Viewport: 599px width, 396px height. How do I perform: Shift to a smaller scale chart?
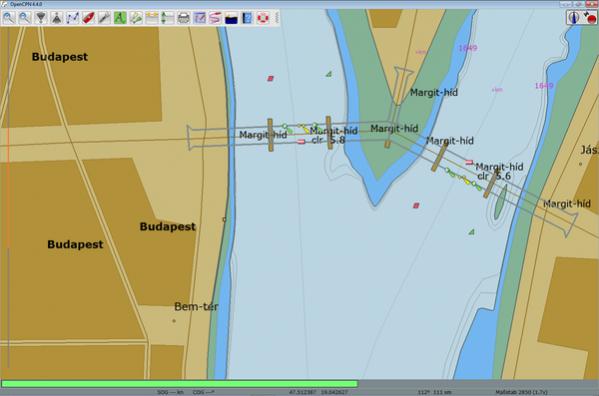pos(57,18)
